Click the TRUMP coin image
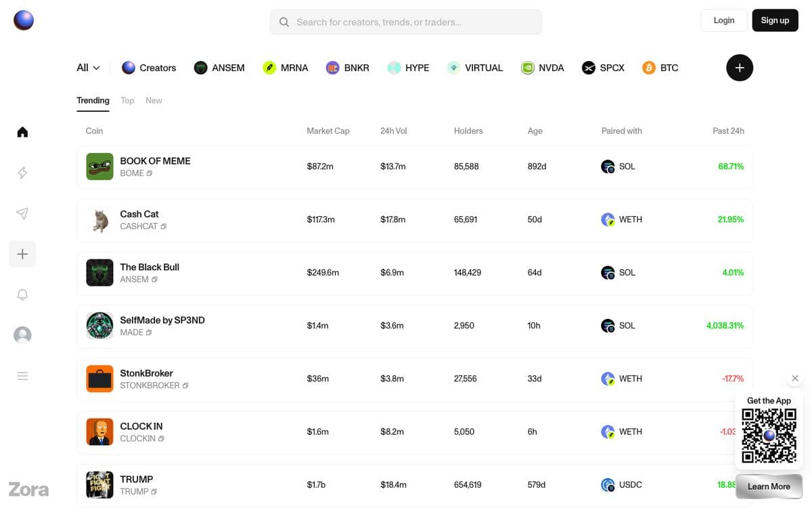This screenshot has height=508, width=812. [99, 485]
